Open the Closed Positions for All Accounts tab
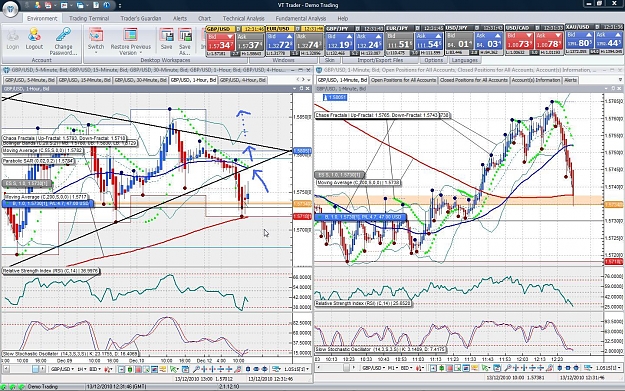Image resolution: width=625 pixels, height=391 pixels. [474, 80]
